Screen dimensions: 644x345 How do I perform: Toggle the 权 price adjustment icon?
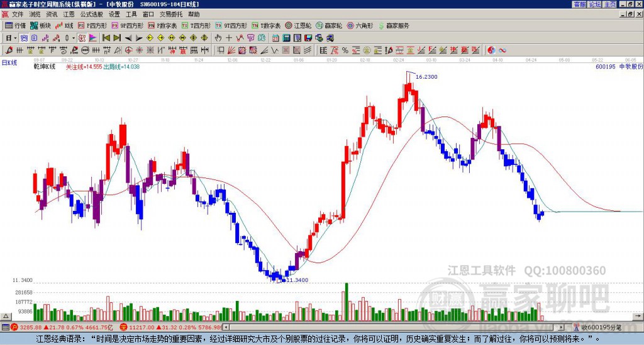[x=82, y=38]
